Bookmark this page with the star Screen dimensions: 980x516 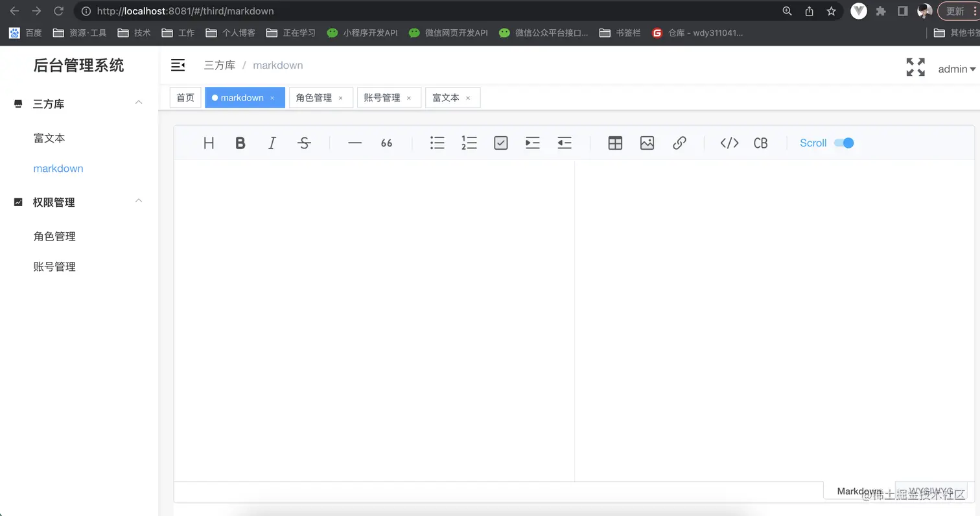831,11
